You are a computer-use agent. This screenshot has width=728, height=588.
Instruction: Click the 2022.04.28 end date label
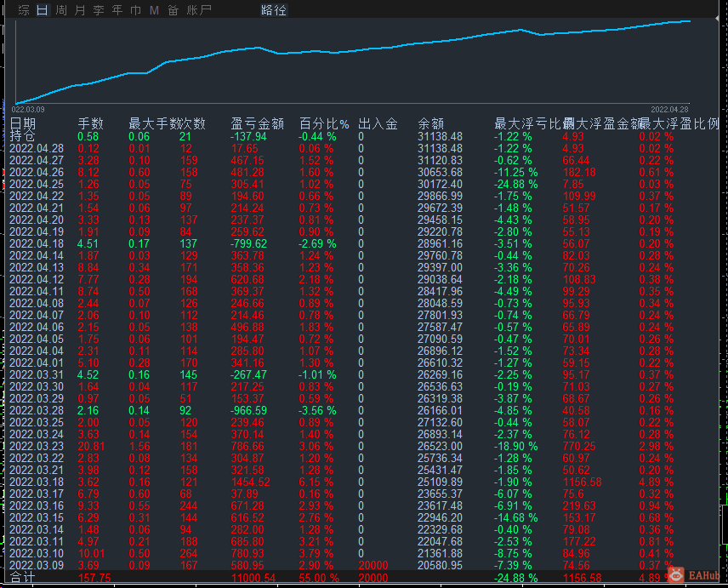(669, 110)
